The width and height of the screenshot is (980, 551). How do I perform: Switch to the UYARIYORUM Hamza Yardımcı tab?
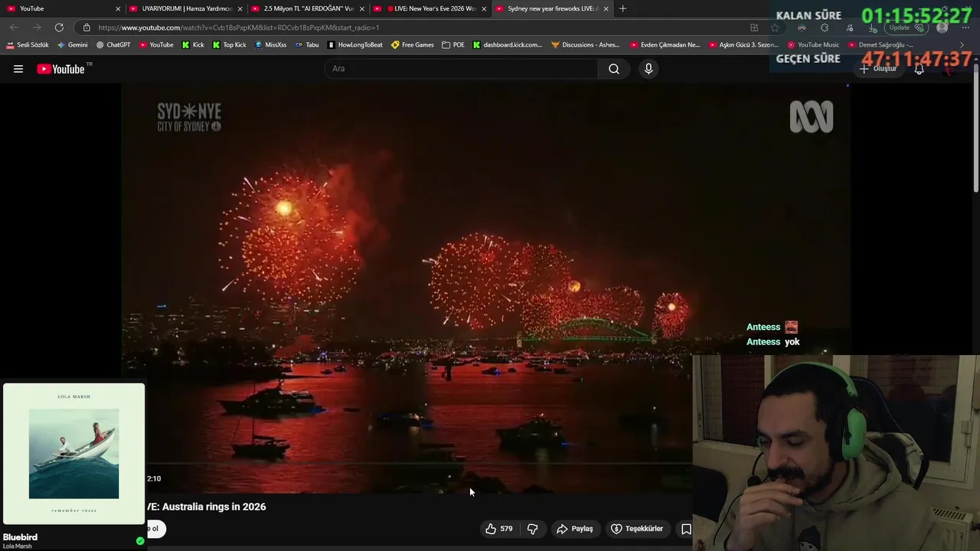point(185,8)
